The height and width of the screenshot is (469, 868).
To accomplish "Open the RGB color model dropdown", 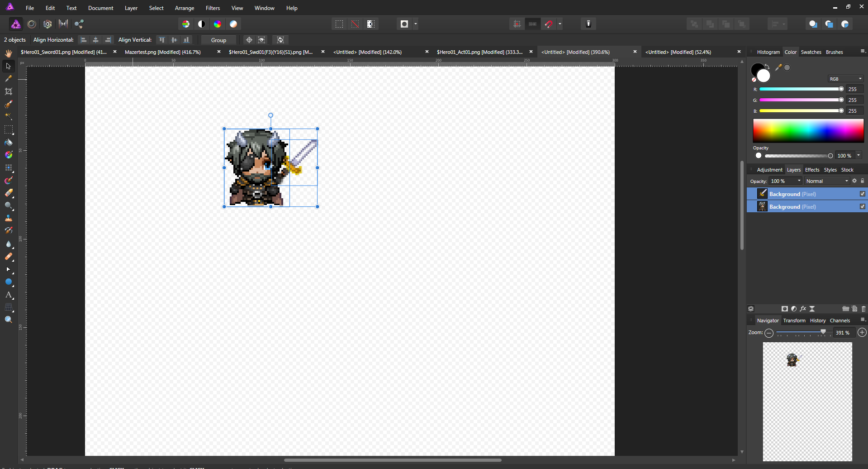I will (845, 79).
